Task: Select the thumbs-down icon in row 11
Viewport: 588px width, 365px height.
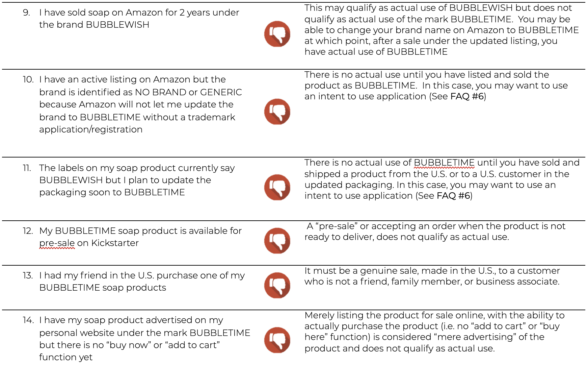Action: click(277, 187)
